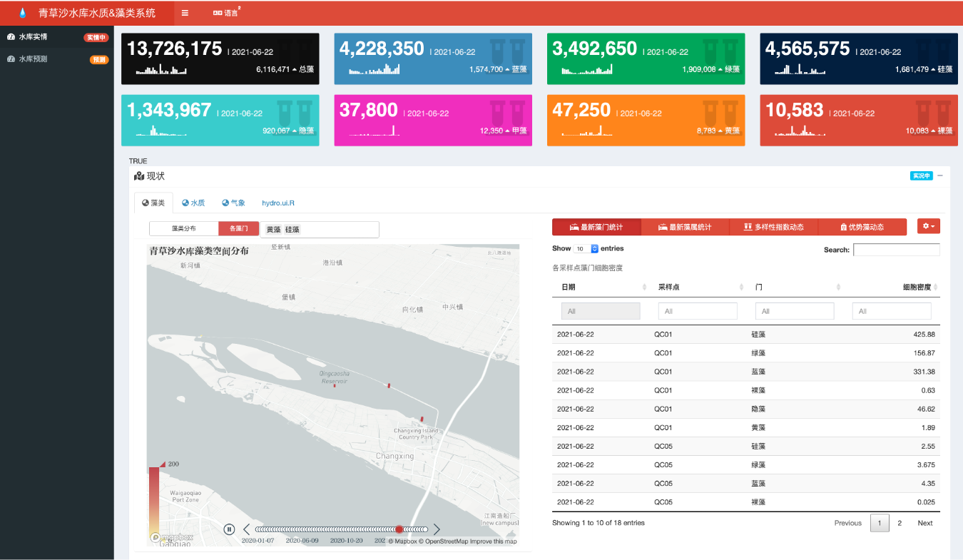Step timeline to previous date arrow
This screenshot has width=963, height=560.
(247, 529)
